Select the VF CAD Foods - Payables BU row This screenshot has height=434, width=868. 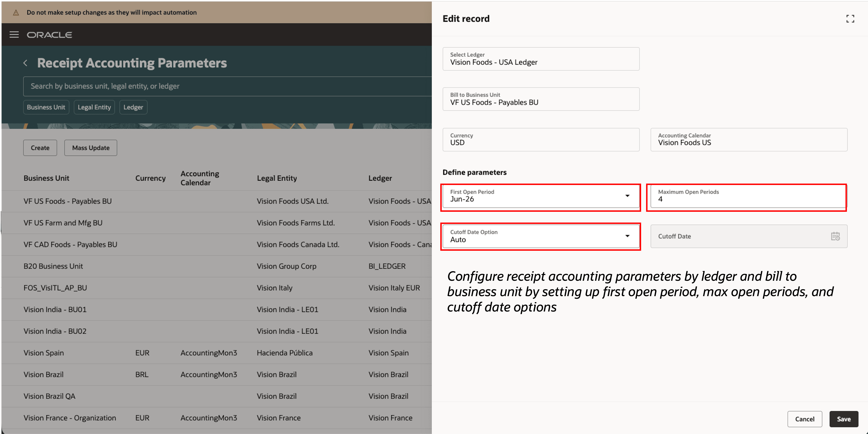(x=217, y=244)
